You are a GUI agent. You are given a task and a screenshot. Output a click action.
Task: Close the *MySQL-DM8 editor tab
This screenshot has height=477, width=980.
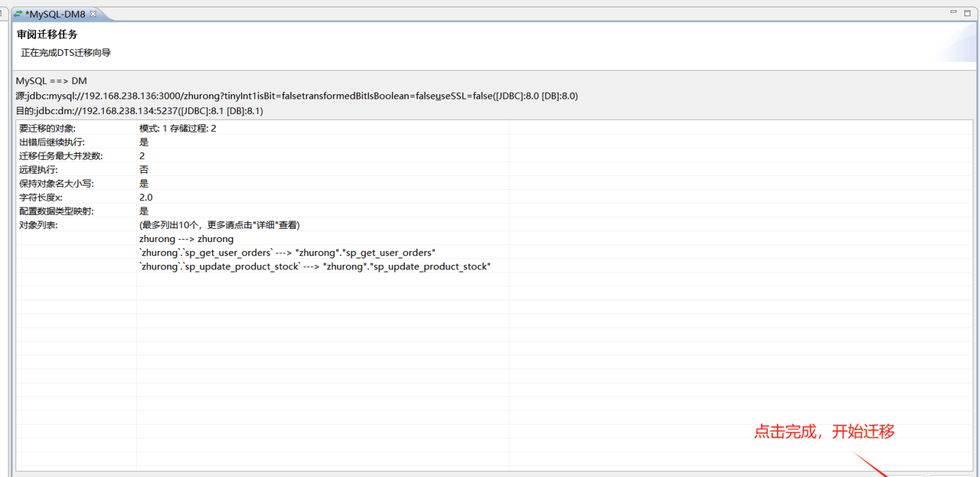click(x=93, y=14)
